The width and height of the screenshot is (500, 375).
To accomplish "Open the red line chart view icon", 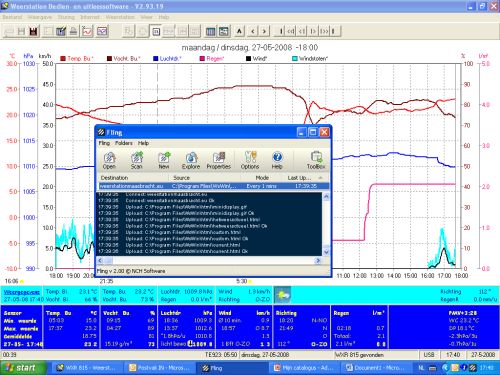I will (87, 32).
